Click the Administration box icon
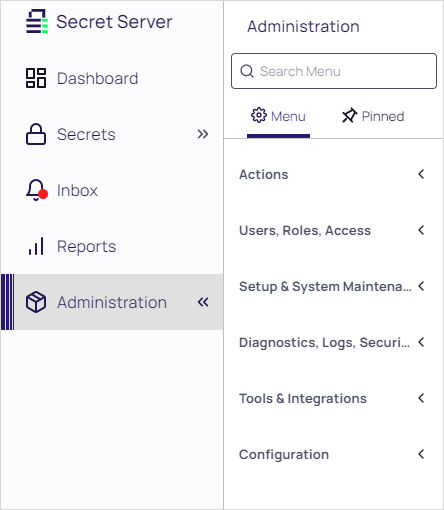This screenshot has height=510, width=444. pos(36,302)
